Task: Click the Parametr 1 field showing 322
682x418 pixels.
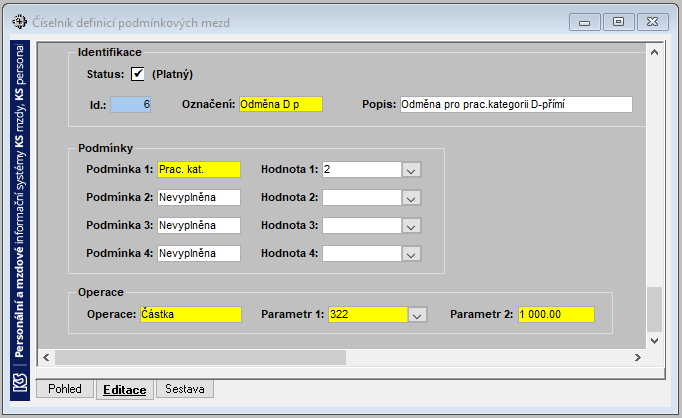Action: pyautogui.click(x=368, y=314)
